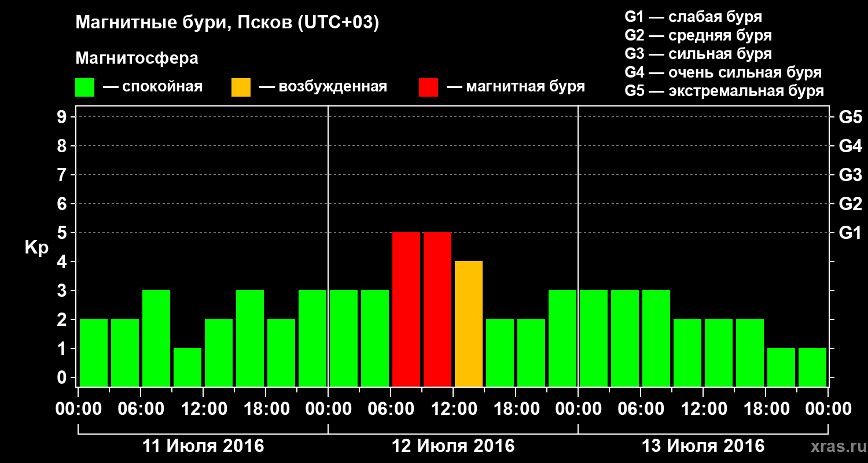Click the 'G5 — экстремальная буря' legend line

pyautogui.click(x=724, y=91)
